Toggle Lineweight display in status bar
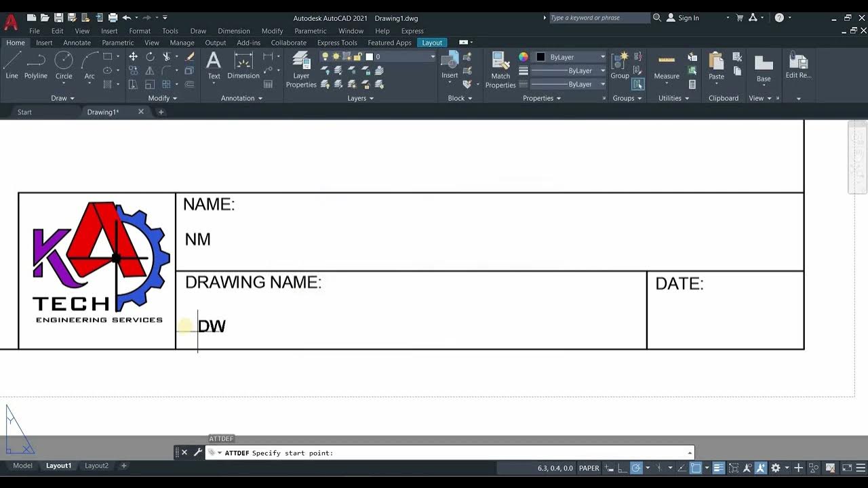The image size is (868, 488). (x=718, y=468)
